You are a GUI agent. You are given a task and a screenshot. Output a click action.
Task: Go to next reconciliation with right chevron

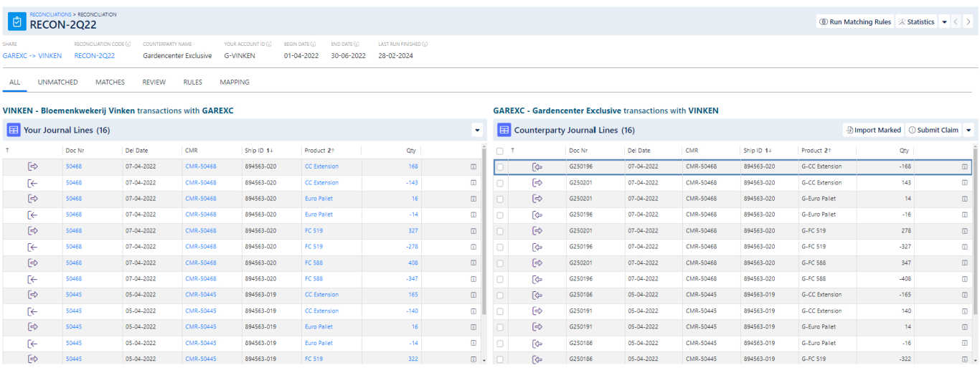(968, 22)
